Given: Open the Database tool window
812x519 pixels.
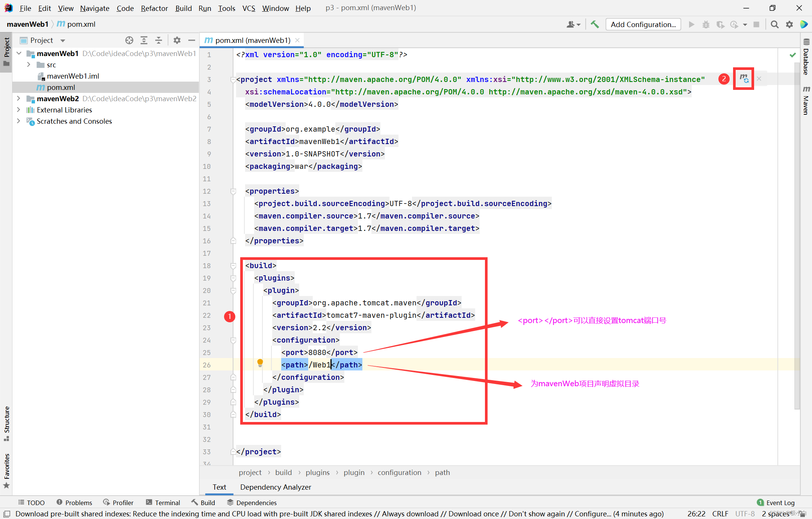Looking at the screenshot, I should coord(806,57).
